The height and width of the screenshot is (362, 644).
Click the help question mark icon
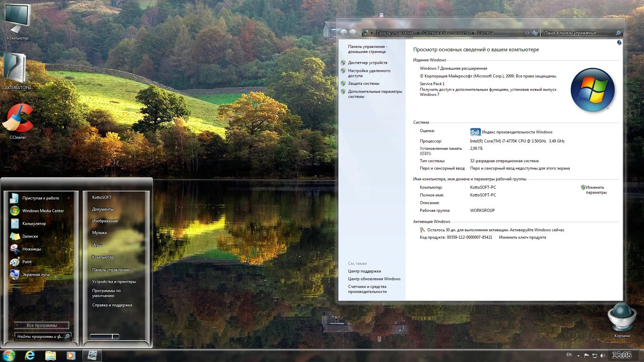tap(619, 43)
